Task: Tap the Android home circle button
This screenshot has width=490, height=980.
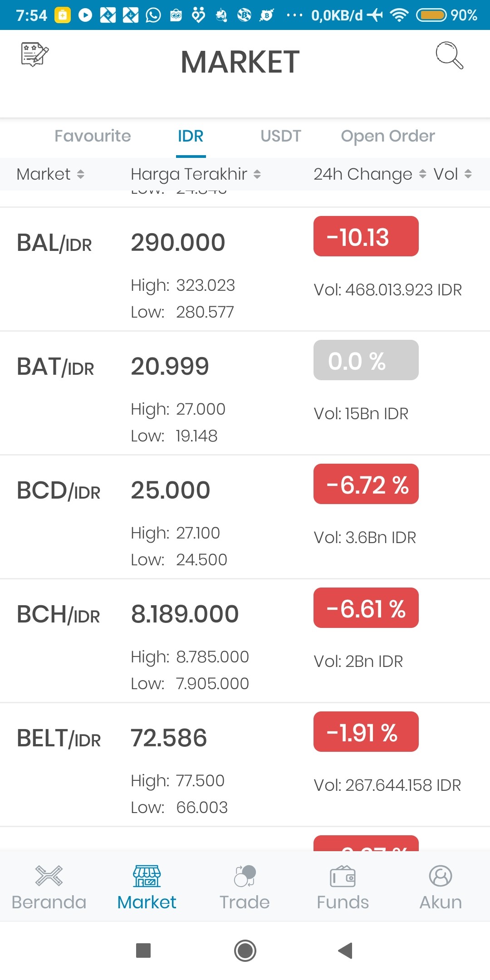Action: [245, 951]
